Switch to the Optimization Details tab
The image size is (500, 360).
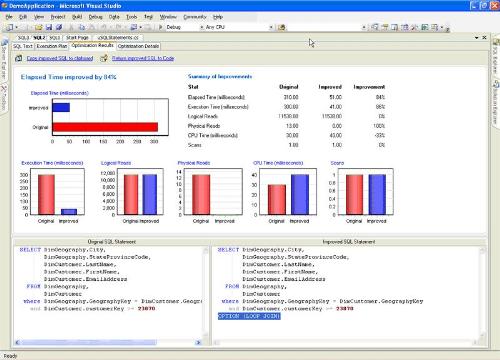[x=138, y=46]
